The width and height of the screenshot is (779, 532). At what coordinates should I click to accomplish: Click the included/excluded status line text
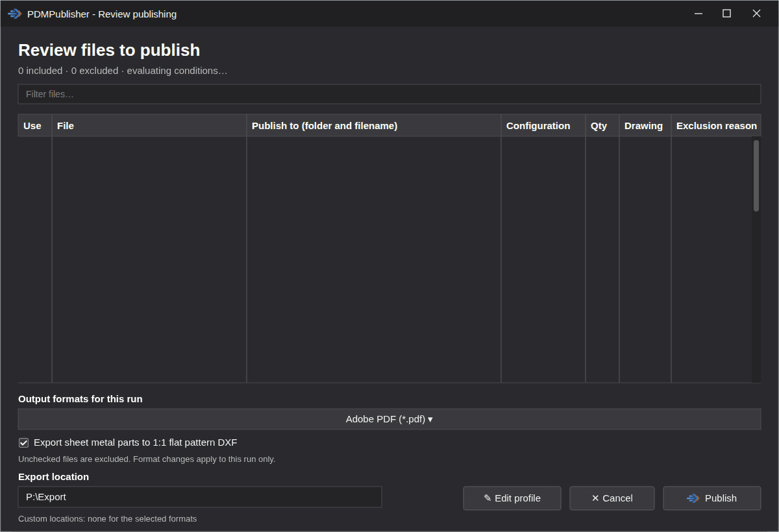[123, 70]
